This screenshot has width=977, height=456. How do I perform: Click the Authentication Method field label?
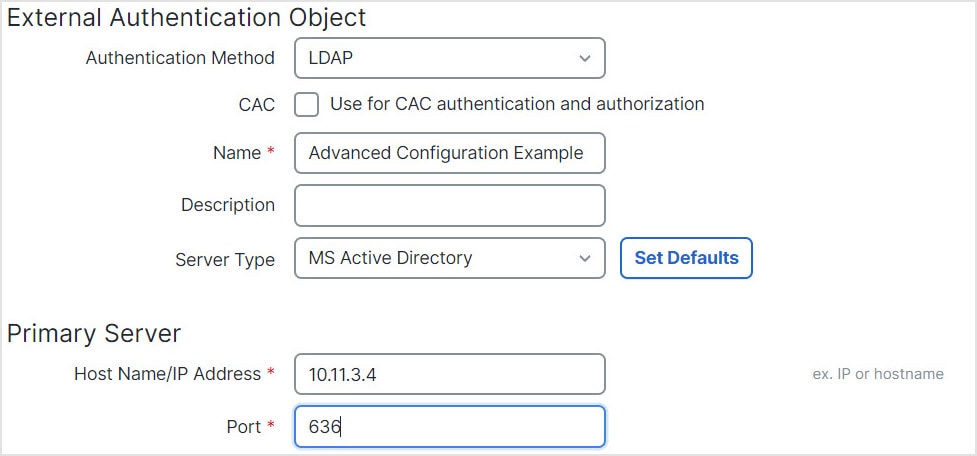point(180,58)
